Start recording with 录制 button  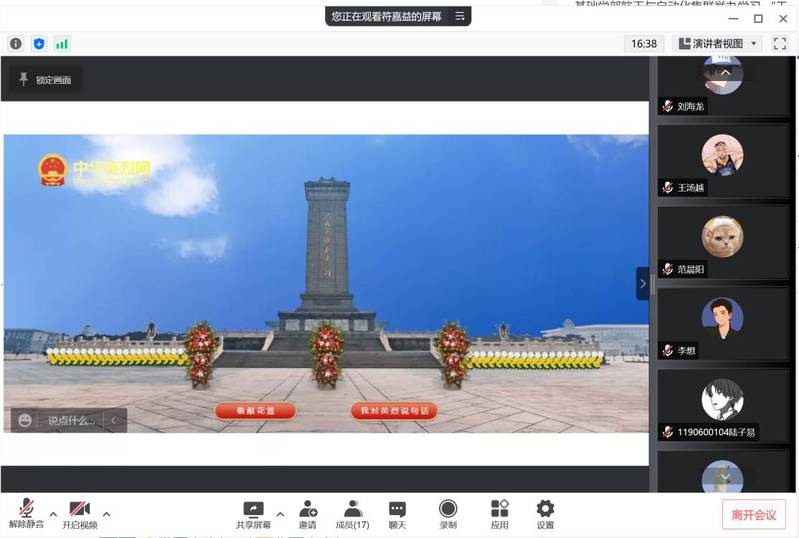(448, 514)
